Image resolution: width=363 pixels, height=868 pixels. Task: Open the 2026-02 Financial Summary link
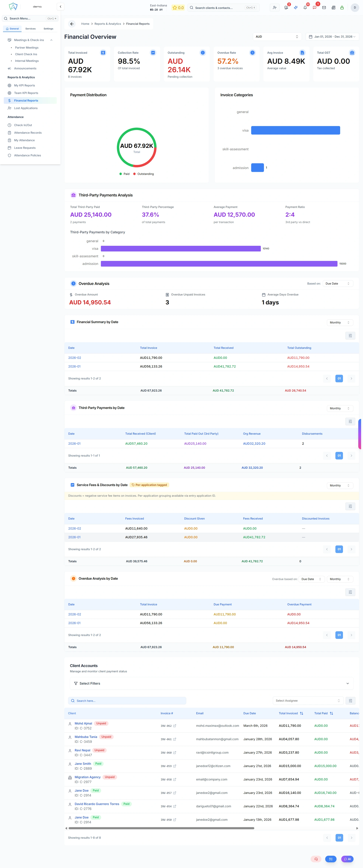coord(74,358)
